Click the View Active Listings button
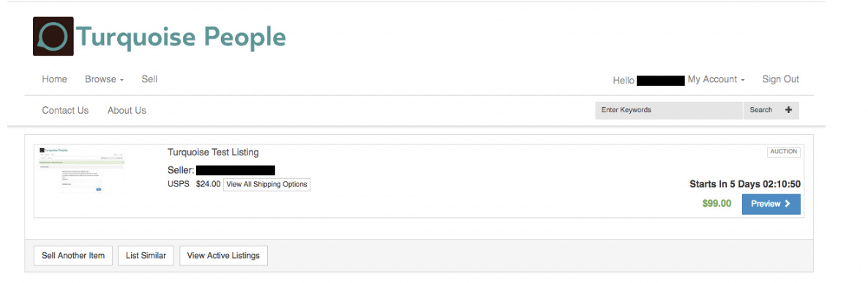This screenshot has width=868, height=283. click(224, 256)
